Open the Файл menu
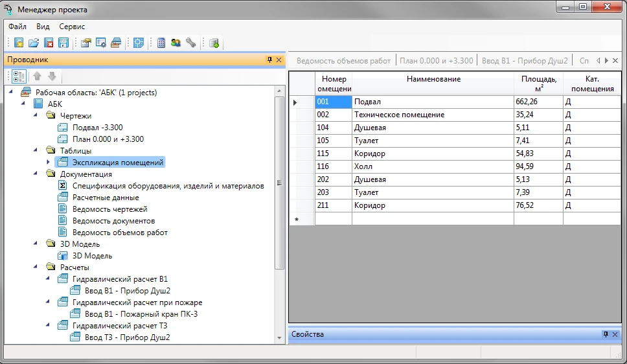This screenshot has width=627, height=364. (17, 27)
